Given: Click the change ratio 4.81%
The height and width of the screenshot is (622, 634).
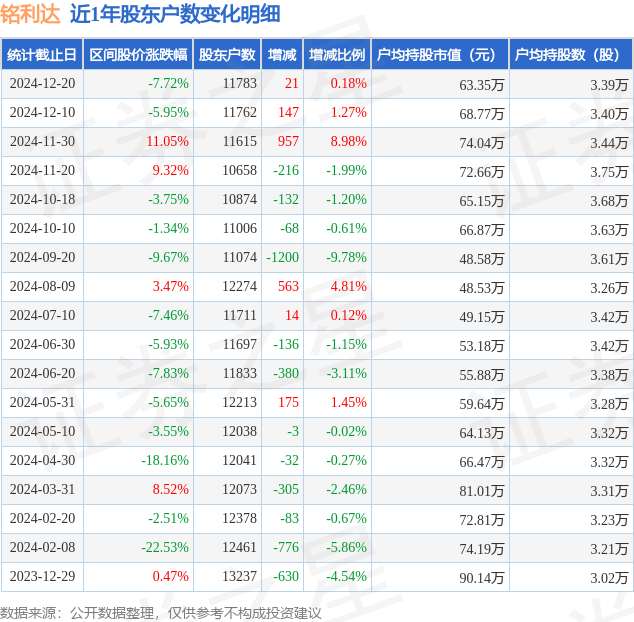Looking at the screenshot, I should pyautogui.click(x=349, y=286).
